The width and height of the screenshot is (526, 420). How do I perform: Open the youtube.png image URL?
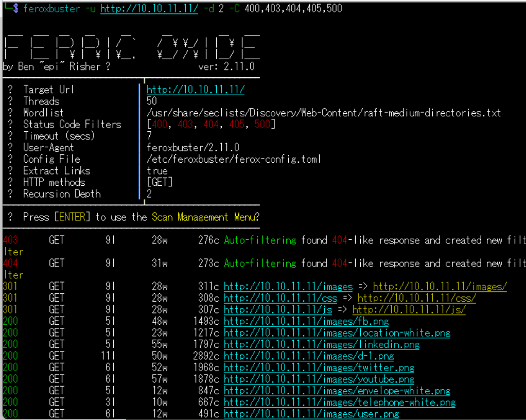click(319, 379)
